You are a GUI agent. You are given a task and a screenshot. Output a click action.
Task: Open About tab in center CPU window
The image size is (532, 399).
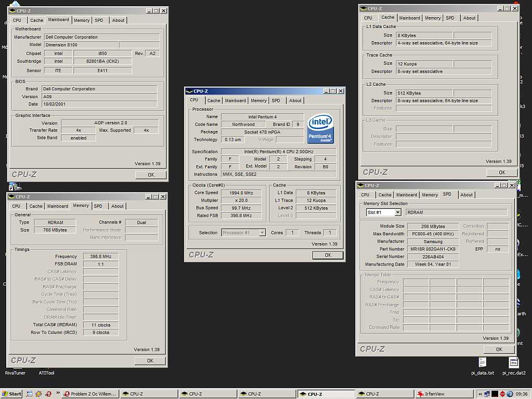click(x=295, y=101)
